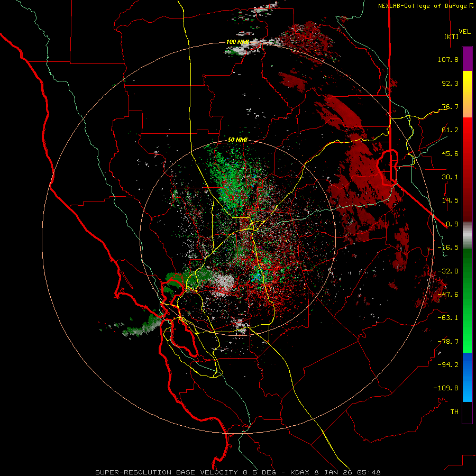Screen dimensions: 476x476
Task: Click the -109.8 value on the velocity scale
Action: (446, 388)
